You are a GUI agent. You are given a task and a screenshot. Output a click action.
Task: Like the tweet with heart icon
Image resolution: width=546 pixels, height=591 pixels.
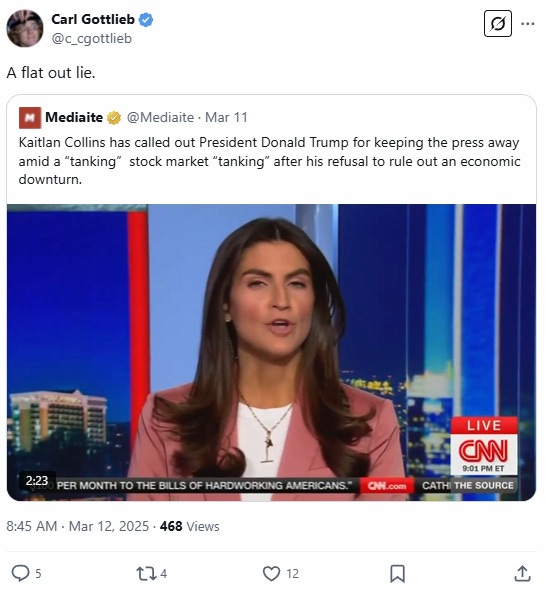271,573
